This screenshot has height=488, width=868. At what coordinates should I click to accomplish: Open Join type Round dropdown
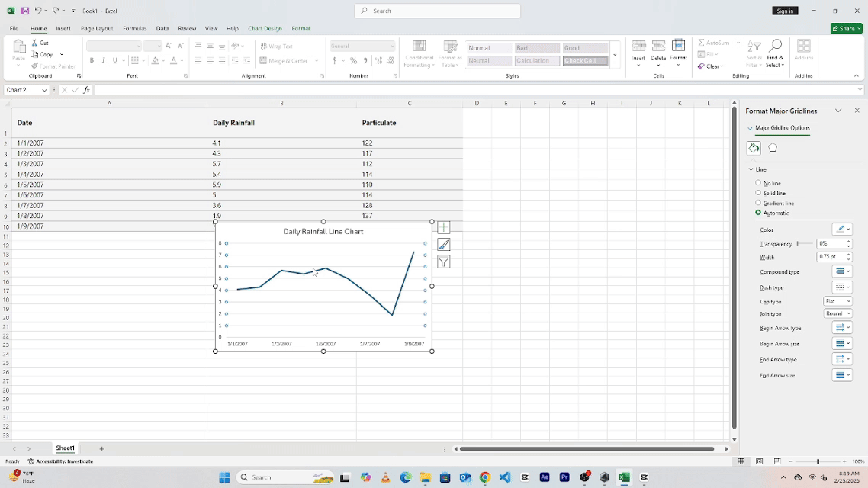tap(837, 313)
